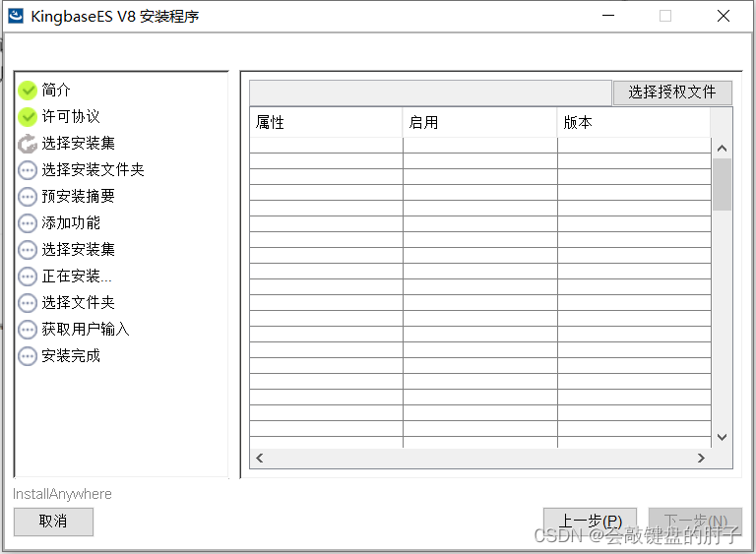Select the 选择文件夹 step label
The height and width of the screenshot is (554, 756).
point(78,303)
